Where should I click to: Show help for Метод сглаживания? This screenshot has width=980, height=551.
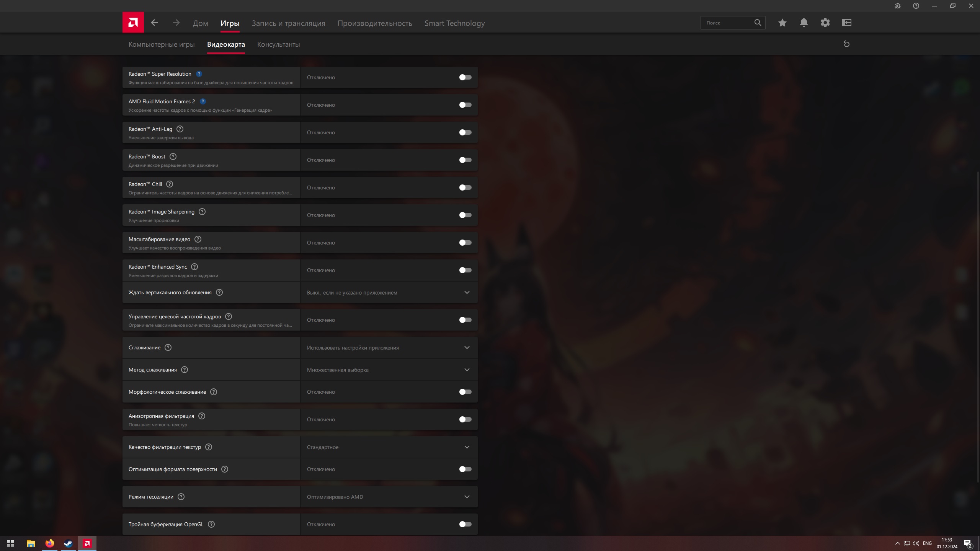point(185,370)
